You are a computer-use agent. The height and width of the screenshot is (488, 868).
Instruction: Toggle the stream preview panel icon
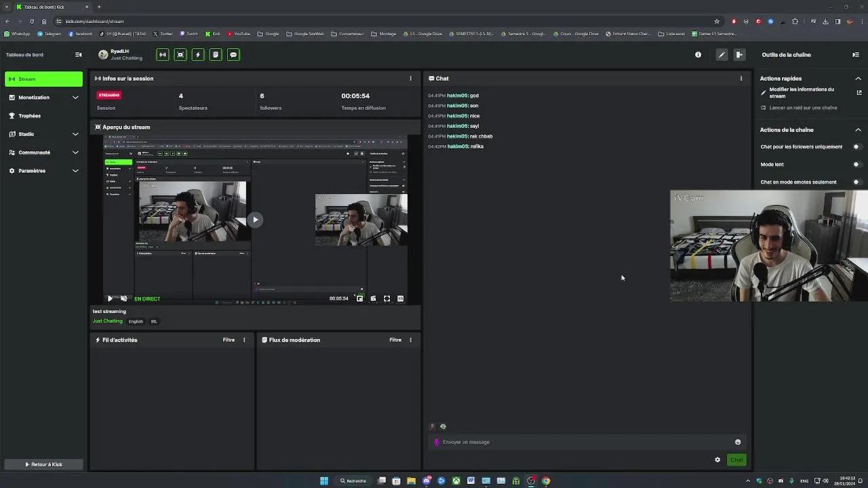pos(180,55)
